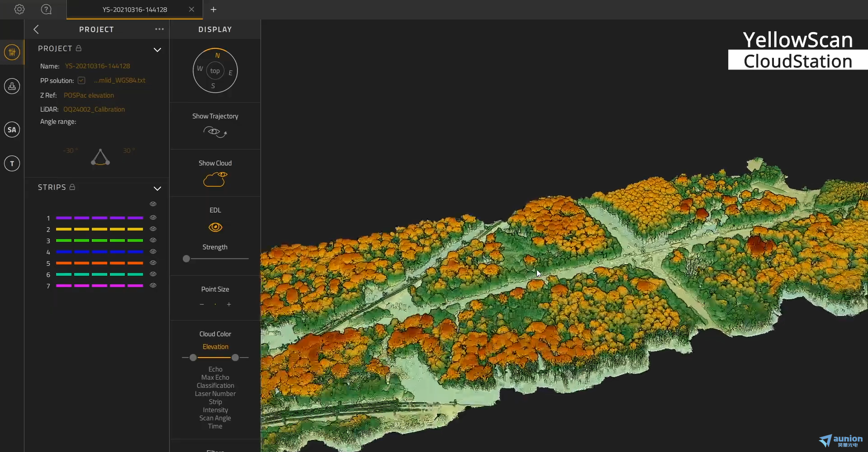Screen dimensions: 868x452
Task: Click the PROJECT section lock icon
Action: 79,48
